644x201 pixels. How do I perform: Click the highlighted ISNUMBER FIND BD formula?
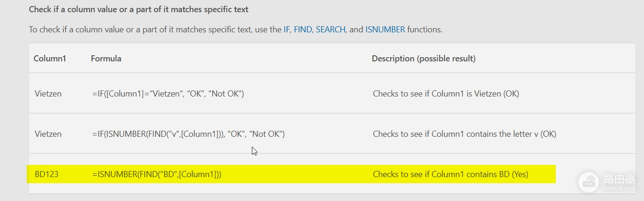click(157, 174)
